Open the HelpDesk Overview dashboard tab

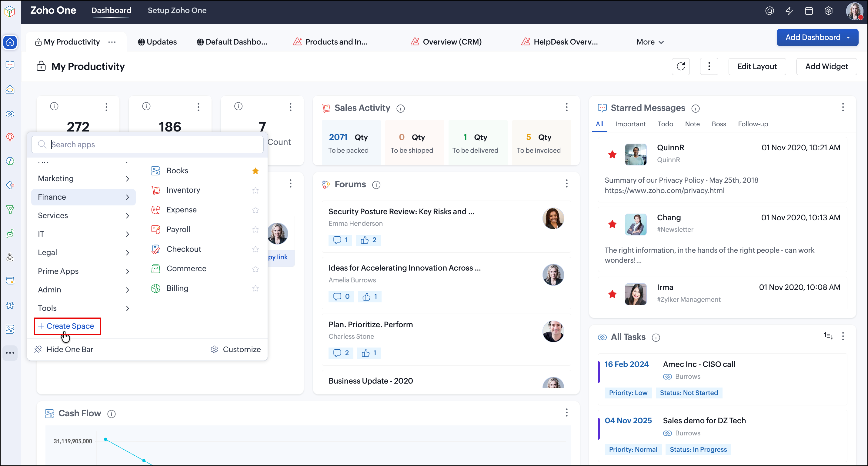(x=560, y=42)
